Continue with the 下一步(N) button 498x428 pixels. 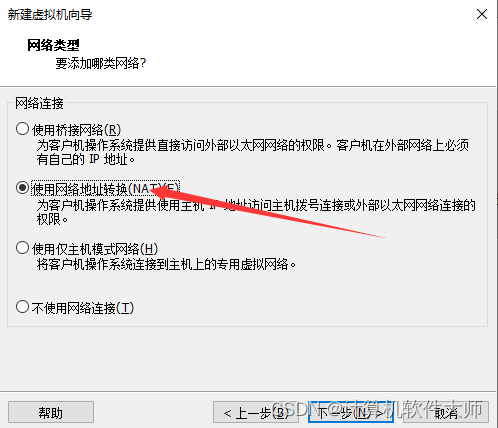pyautogui.click(x=351, y=412)
